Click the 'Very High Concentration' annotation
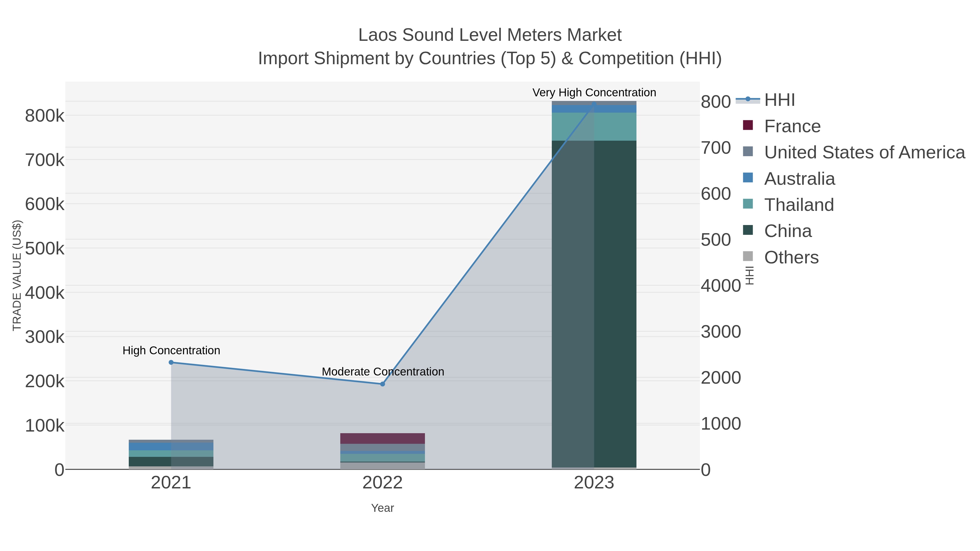 pyautogui.click(x=594, y=93)
